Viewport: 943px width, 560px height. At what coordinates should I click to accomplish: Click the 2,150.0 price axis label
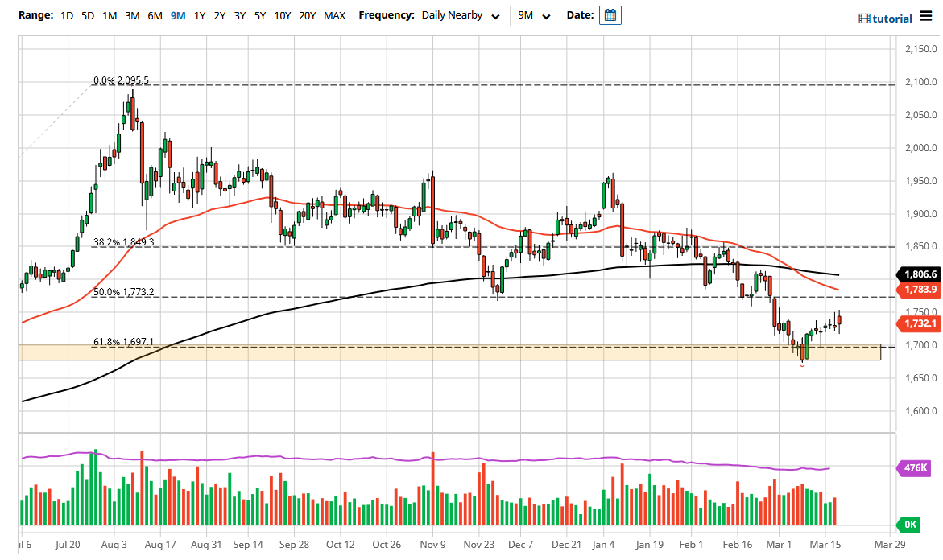pos(920,49)
